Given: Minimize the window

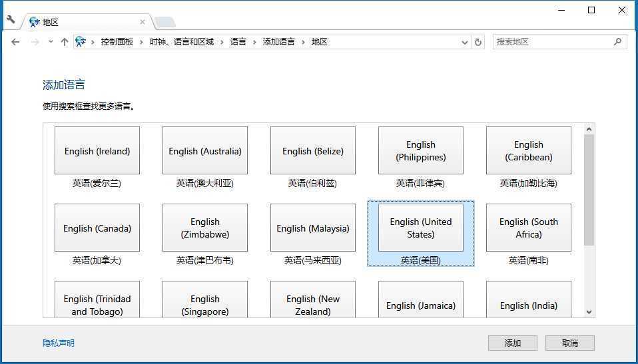Looking at the screenshot, I should tap(561, 11).
